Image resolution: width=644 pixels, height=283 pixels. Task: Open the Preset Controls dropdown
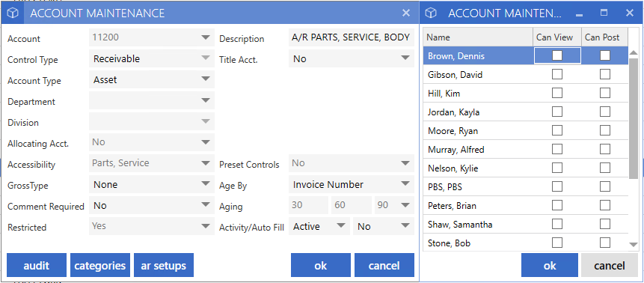405,164
